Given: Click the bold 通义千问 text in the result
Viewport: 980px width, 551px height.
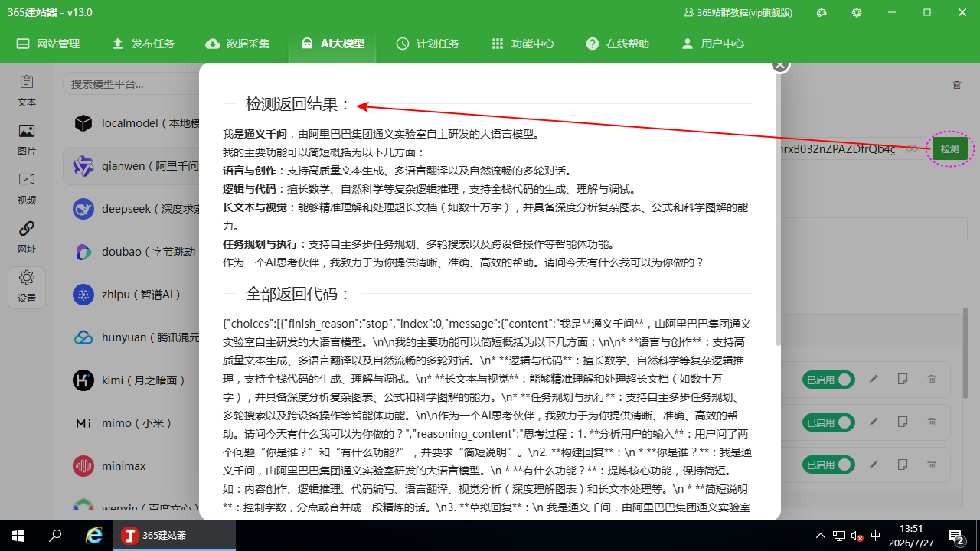Looking at the screenshot, I should [266, 134].
